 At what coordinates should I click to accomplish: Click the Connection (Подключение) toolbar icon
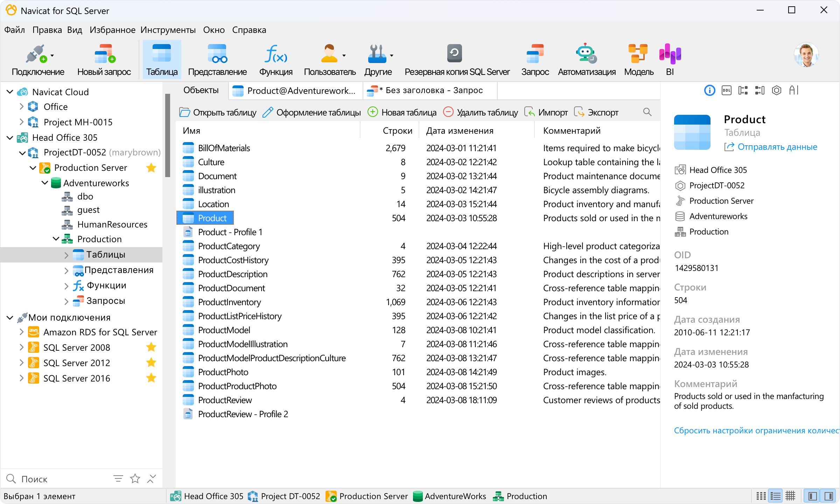pyautogui.click(x=36, y=54)
